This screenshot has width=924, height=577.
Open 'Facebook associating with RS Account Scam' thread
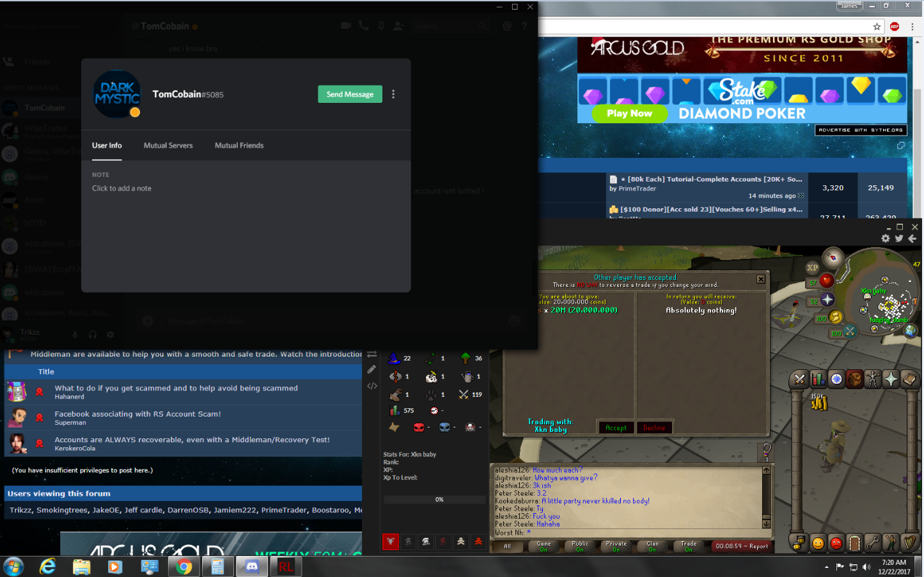point(137,414)
